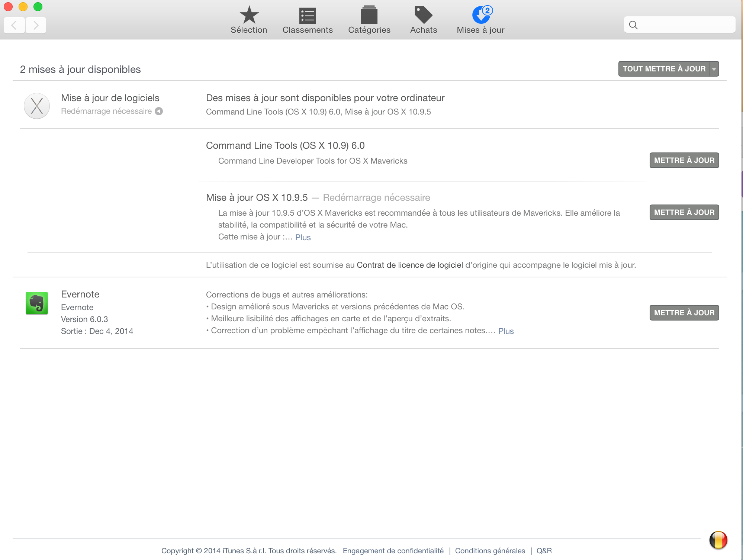
Task: Click the Evernote app title
Action: click(80, 294)
